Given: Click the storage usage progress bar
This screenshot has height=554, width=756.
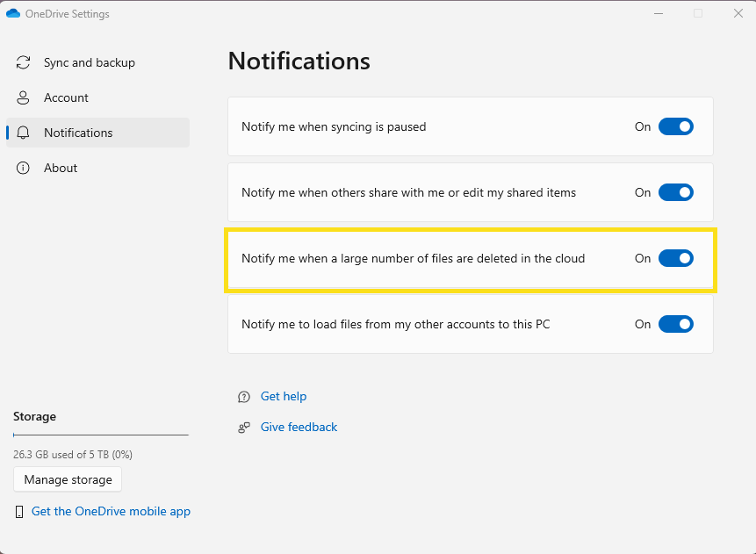Looking at the screenshot, I should tap(101, 435).
